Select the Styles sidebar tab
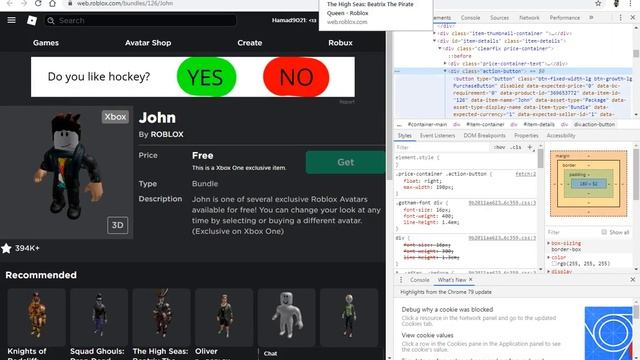640x360 pixels. (404, 136)
